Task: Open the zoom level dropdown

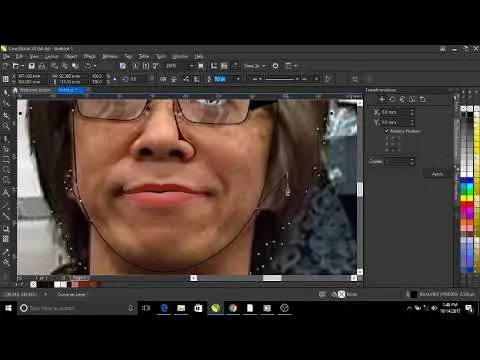Action: (191, 66)
